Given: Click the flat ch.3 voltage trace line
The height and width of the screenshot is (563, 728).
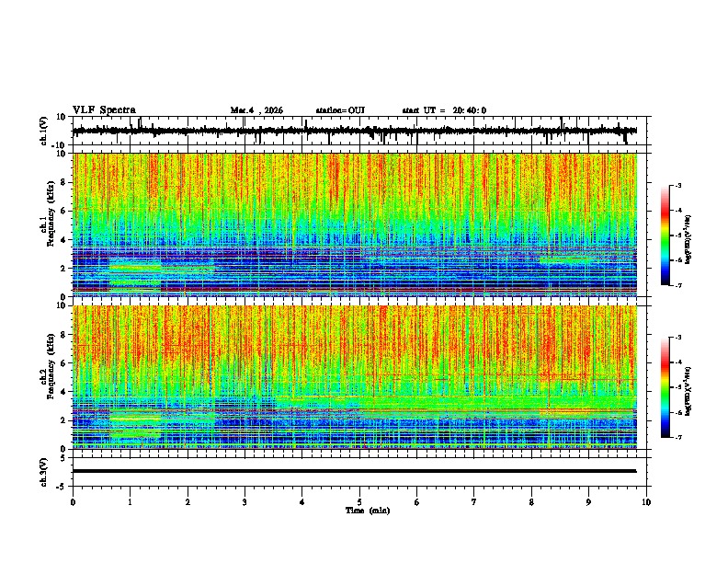Looking at the screenshot, I should [355, 471].
